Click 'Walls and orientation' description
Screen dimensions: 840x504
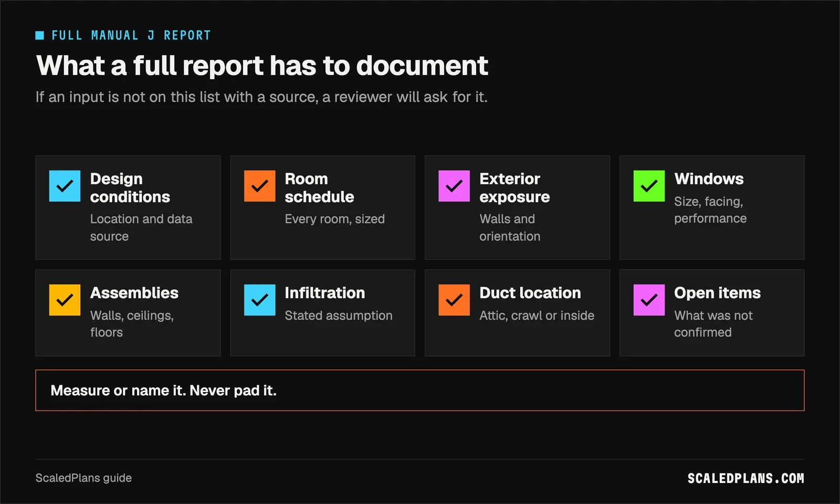pyautogui.click(x=510, y=227)
